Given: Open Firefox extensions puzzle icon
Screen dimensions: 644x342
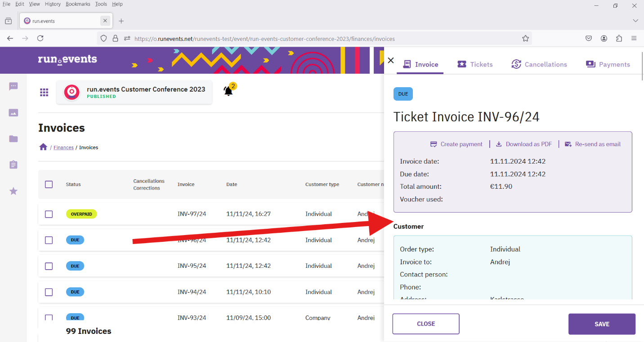Looking at the screenshot, I should tap(619, 39).
